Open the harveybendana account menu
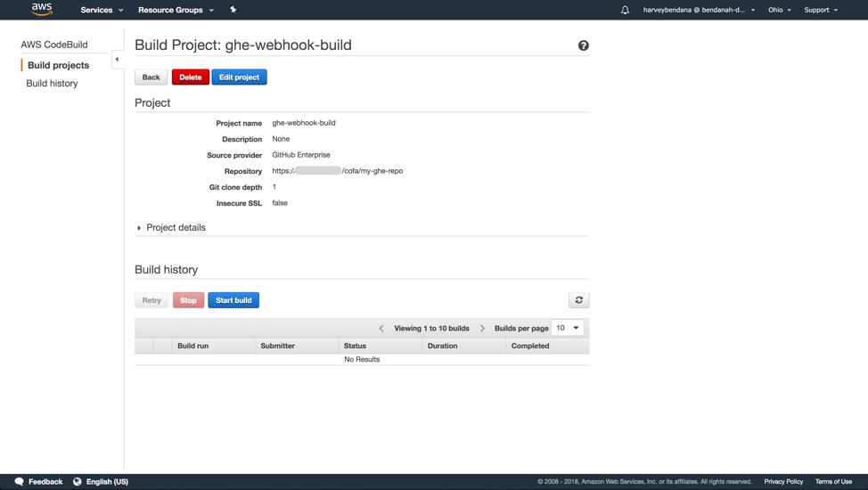 coord(700,10)
